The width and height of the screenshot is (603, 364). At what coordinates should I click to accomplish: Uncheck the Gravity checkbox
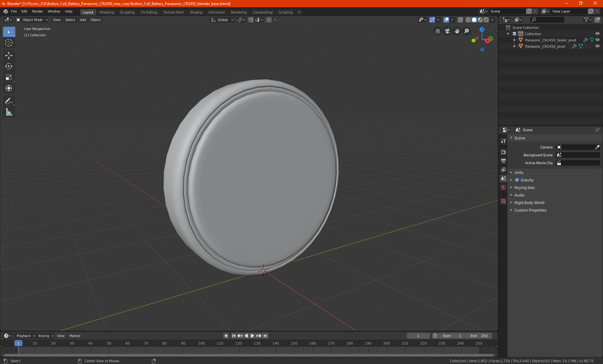pyautogui.click(x=517, y=180)
